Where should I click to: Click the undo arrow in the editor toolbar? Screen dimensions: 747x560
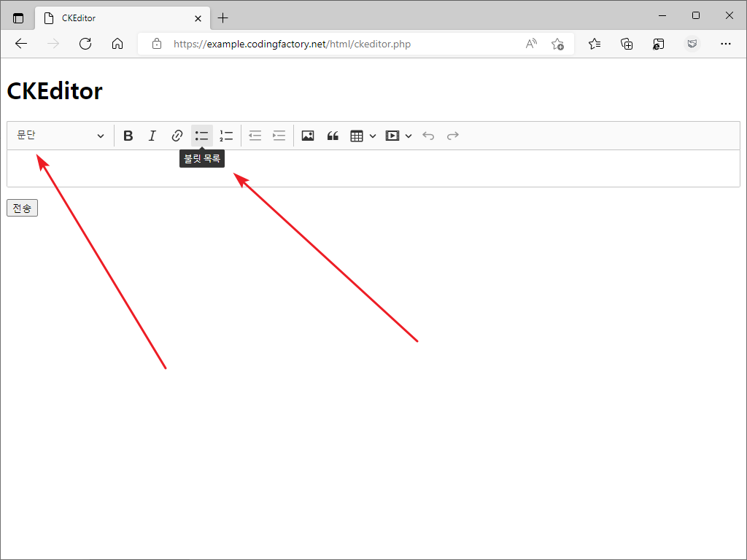[428, 136]
